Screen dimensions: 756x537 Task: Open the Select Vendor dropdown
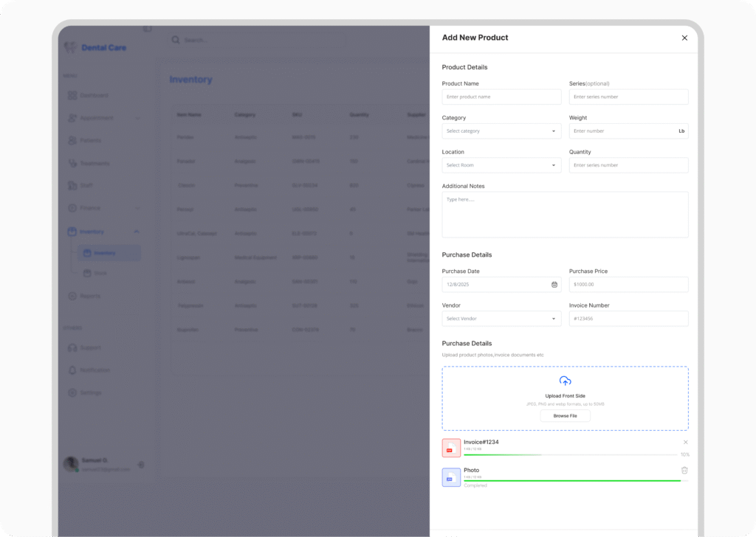click(x=501, y=319)
